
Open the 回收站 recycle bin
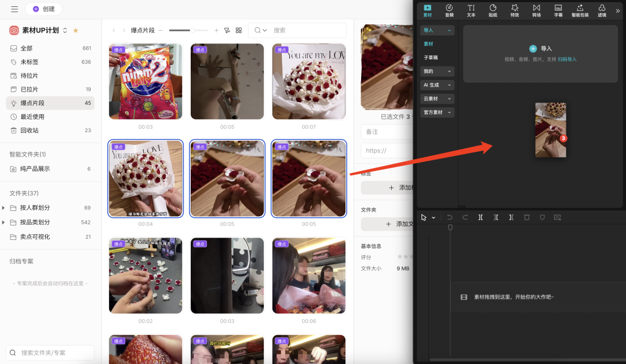coord(50,130)
